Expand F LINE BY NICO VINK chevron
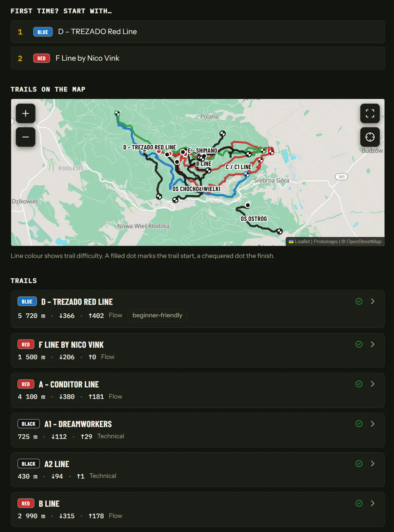Image resolution: width=394 pixels, height=532 pixels. 372,344
